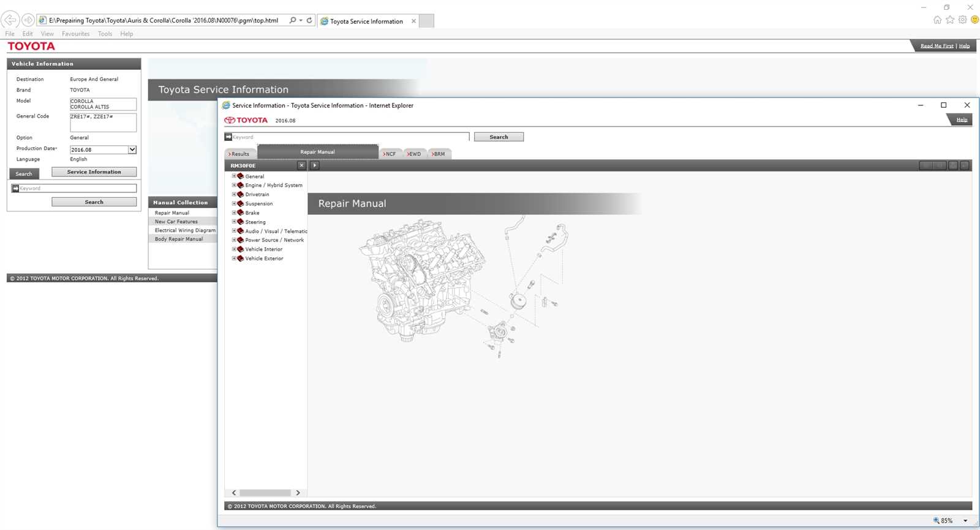Open the Production Date dropdown
This screenshot has height=530, width=980.
click(132, 150)
